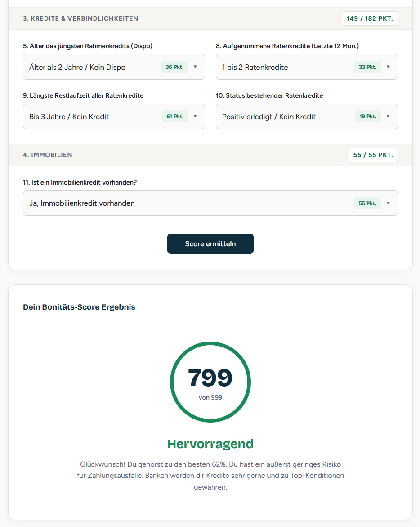Open the Immobilienkredit answer dropdown

[210, 203]
